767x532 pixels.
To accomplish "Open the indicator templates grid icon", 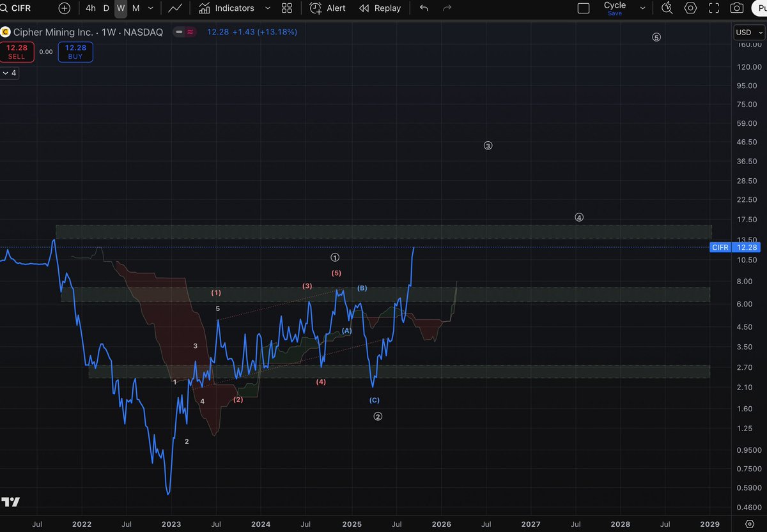I will click(287, 8).
